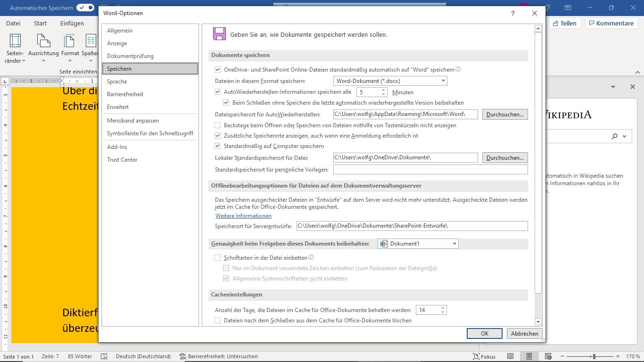
Task: Expand the Dokument1 dropdown
Action: (418, 244)
